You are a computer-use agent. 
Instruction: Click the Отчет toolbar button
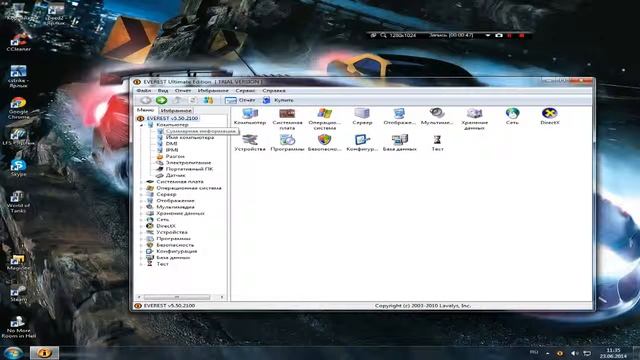pyautogui.click(x=240, y=100)
